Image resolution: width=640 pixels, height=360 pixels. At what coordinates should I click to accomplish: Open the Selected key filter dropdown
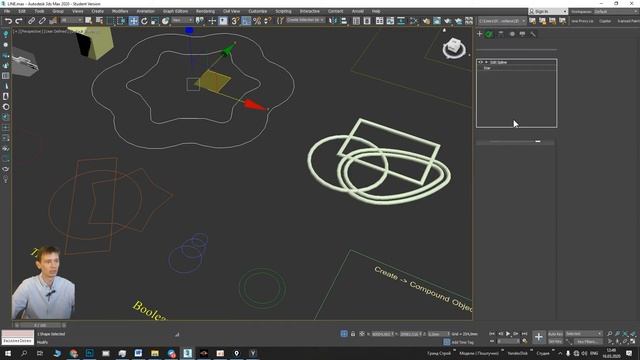584,334
